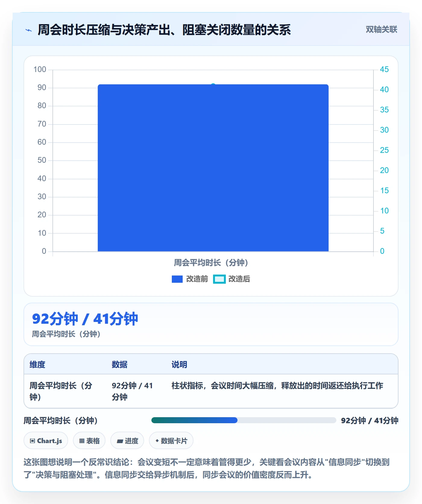422x504 pixels.
Task: Click the card caption 周会平均时长（分钟）
Action: pos(66,334)
